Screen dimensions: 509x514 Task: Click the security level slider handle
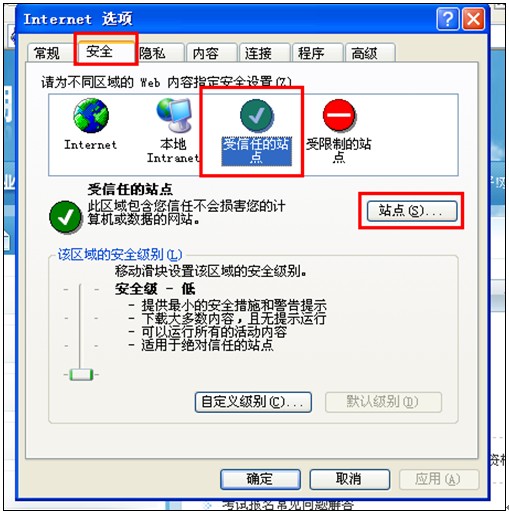pyautogui.click(x=81, y=374)
